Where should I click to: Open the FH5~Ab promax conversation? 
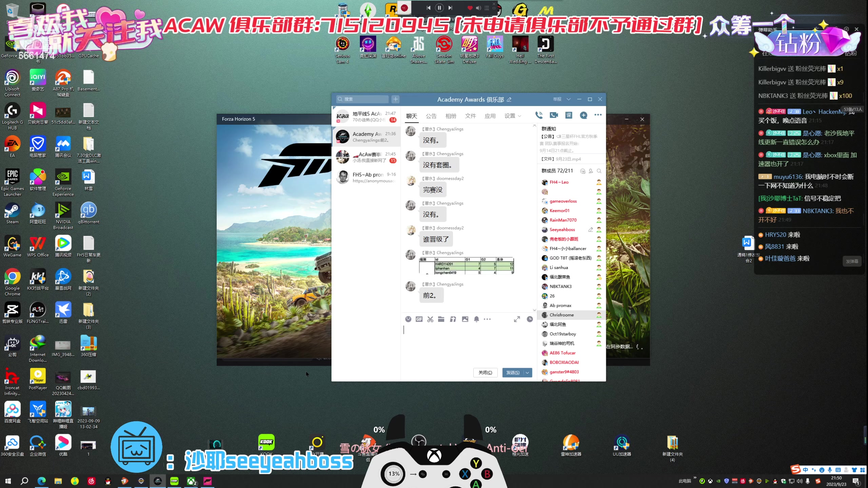point(366,177)
